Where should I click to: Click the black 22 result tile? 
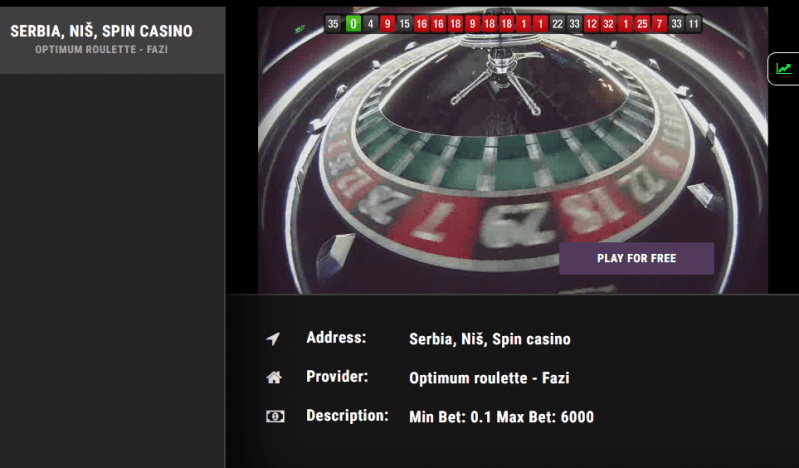[x=557, y=23]
